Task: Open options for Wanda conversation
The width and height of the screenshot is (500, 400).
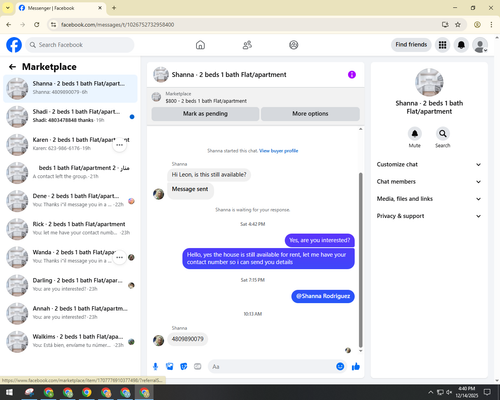Action: (x=120, y=257)
